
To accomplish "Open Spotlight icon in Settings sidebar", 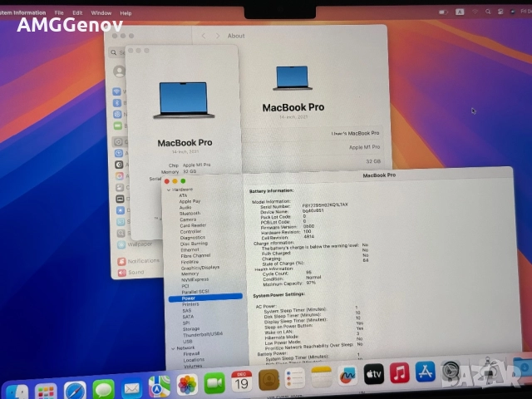I will 121,234.
